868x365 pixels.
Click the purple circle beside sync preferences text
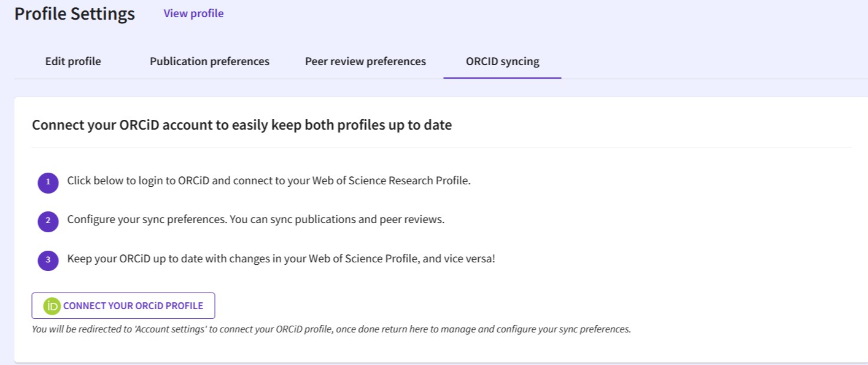click(48, 221)
